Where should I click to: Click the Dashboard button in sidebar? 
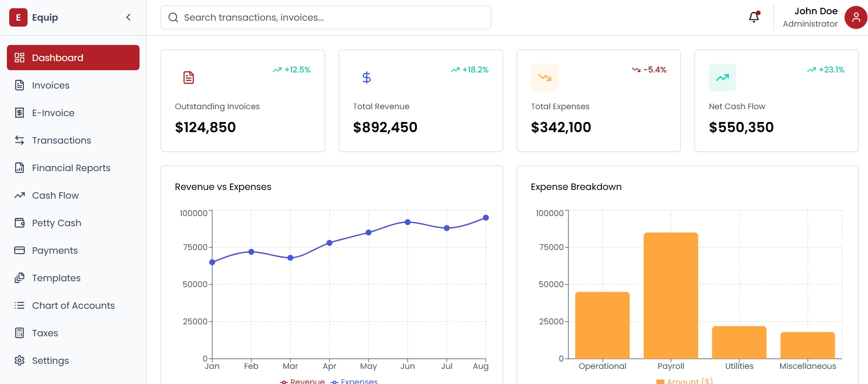73,58
